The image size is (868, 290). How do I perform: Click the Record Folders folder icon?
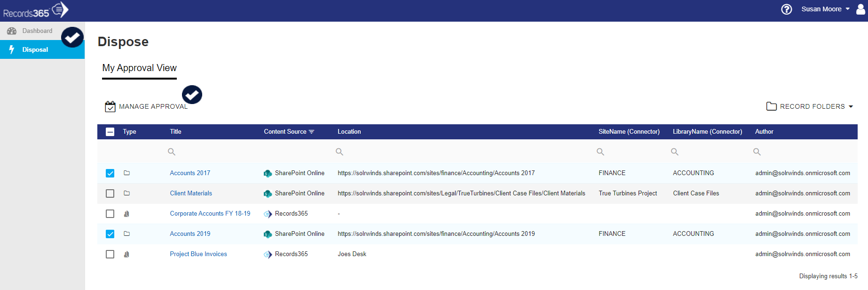771,106
